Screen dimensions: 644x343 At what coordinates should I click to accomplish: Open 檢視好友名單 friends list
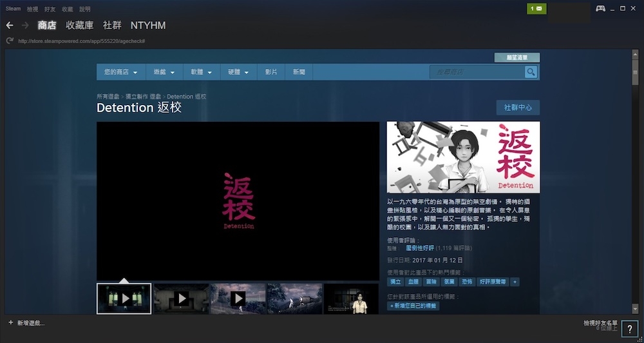600,323
